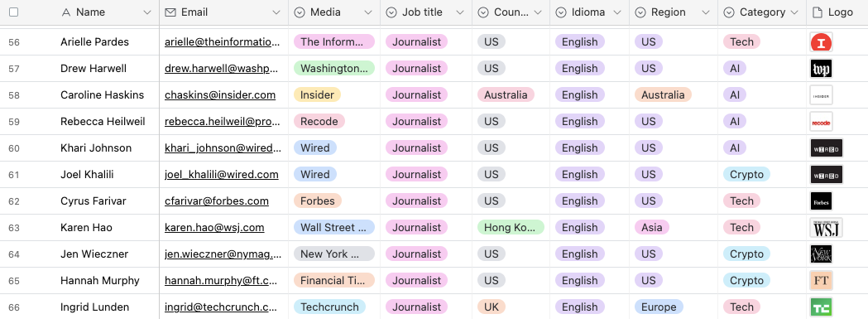
Task: Open Wired logo thumbnail for Khari Johnson
Action: [x=827, y=148]
